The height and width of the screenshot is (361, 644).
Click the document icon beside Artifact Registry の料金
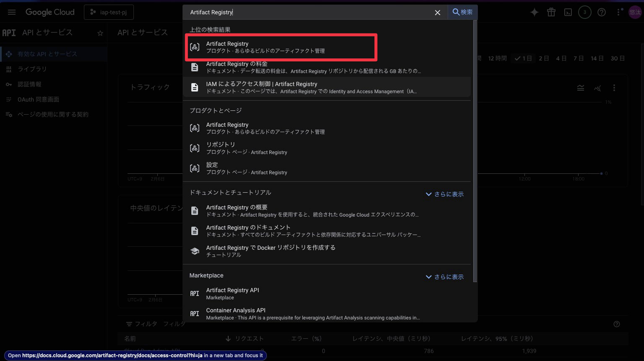195,67
